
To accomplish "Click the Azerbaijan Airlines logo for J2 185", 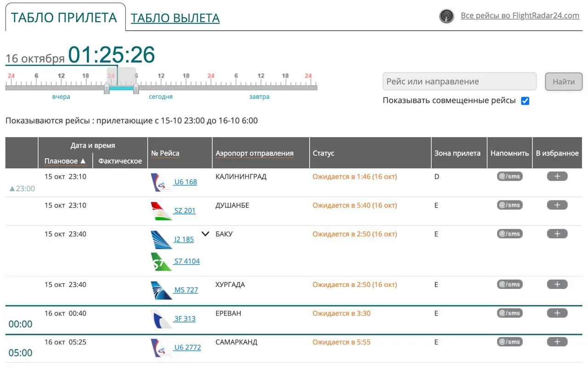I will coord(161,240).
